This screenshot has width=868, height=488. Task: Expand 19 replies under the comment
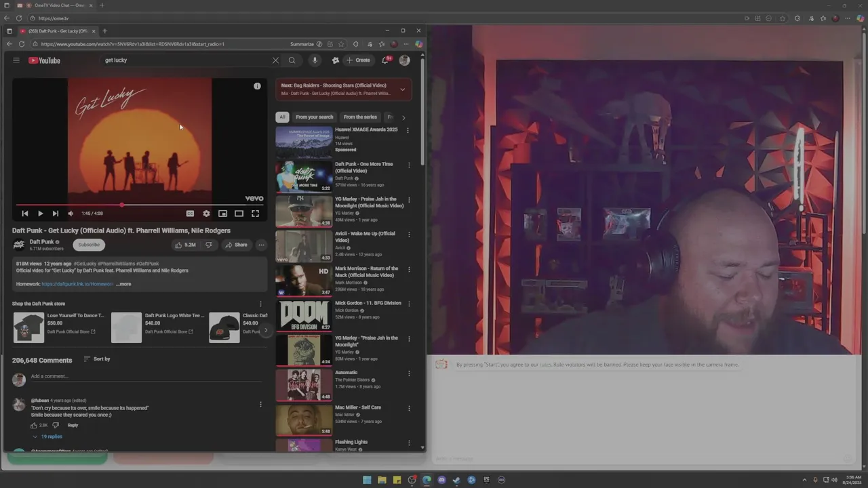click(x=47, y=436)
